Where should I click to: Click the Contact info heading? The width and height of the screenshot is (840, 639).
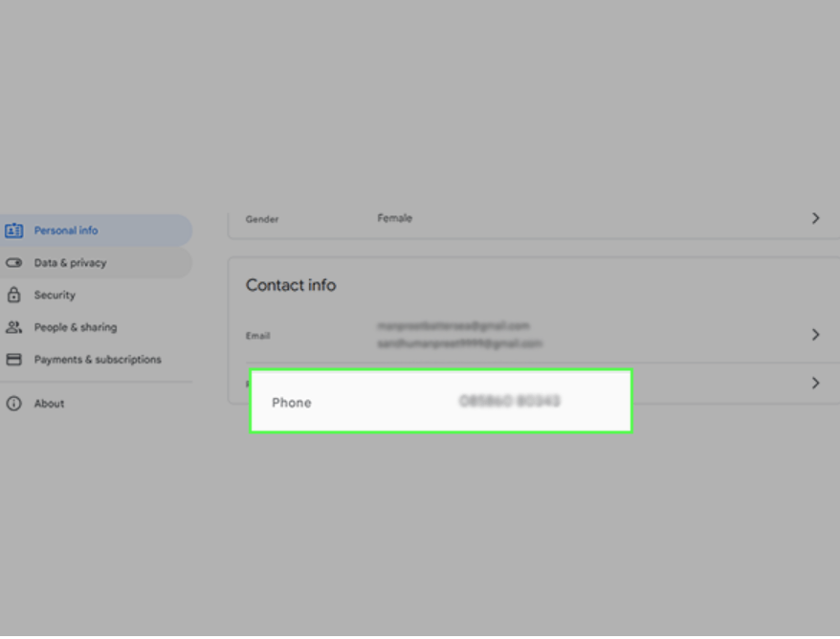point(291,285)
